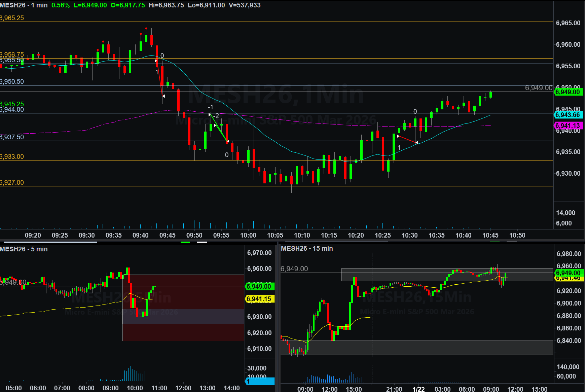Viewport: 585px width, 392px height.
Task: Click the 15 min chart horizontal scrollbar thumb
Action: tap(336, 242)
